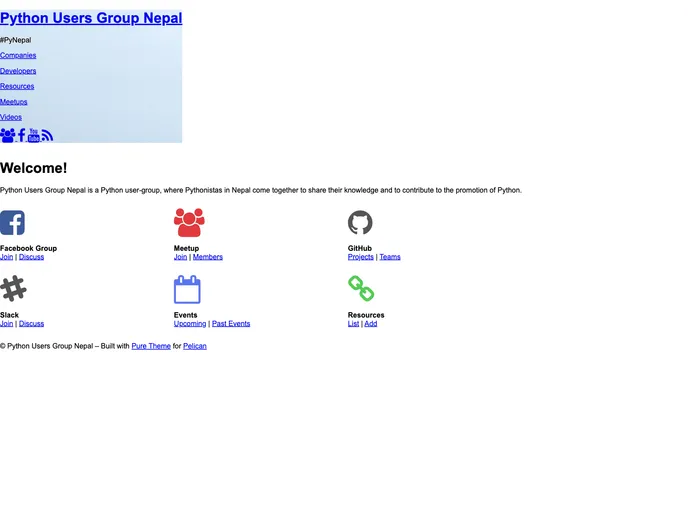Go to the Meetups page
Image resolution: width=688 pixels, height=512 pixels.
click(x=14, y=101)
